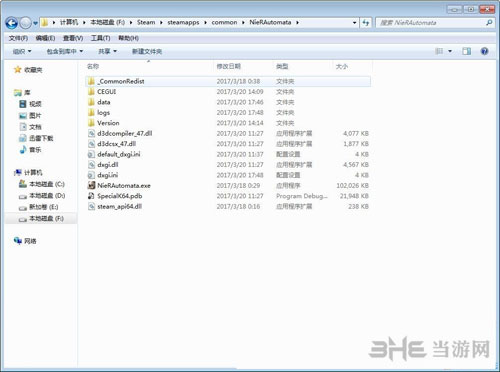This screenshot has height=372, width=500.
Task: Open 文档 library in sidebar
Action: point(31,127)
